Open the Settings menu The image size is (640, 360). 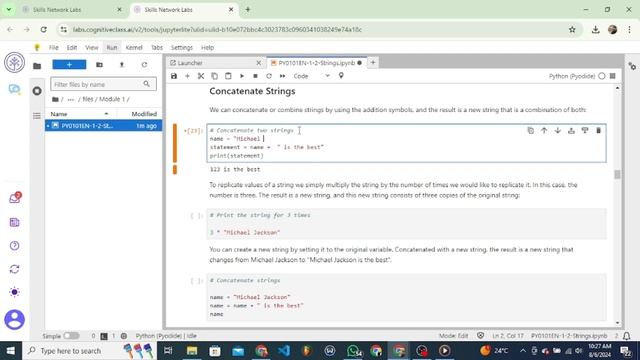[182, 47]
